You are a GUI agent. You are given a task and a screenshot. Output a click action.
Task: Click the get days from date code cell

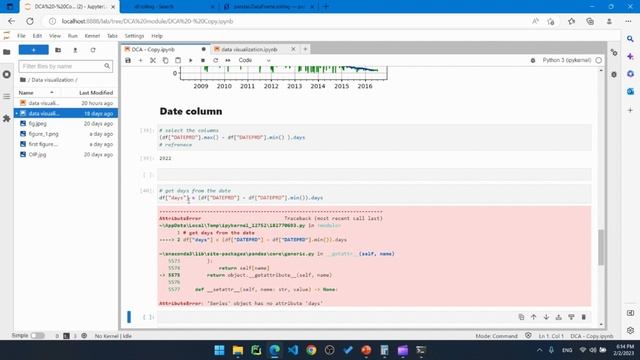coord(374,194)
